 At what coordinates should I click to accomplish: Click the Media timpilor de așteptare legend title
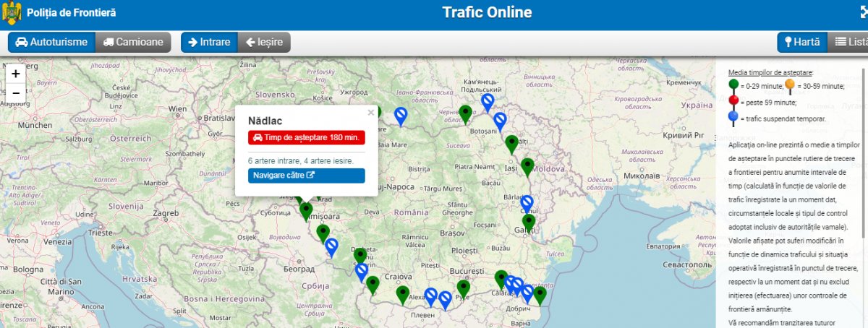click(770, 72)
